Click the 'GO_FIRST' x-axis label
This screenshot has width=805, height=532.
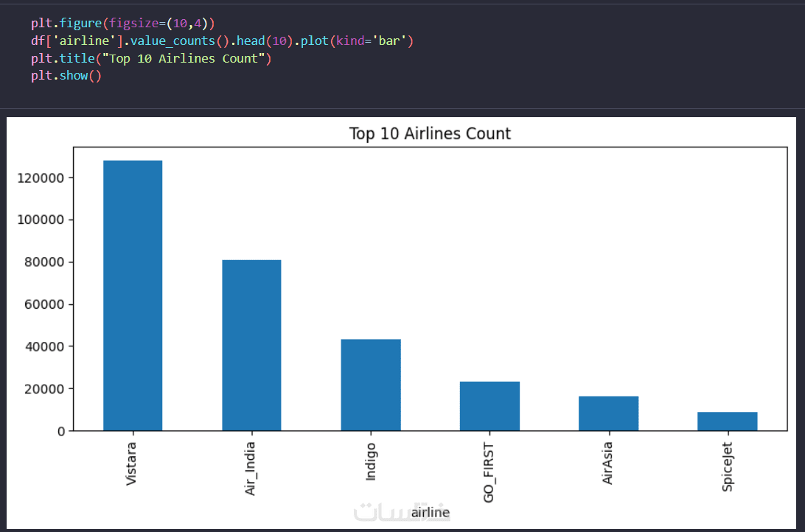[x=489, y=472]
